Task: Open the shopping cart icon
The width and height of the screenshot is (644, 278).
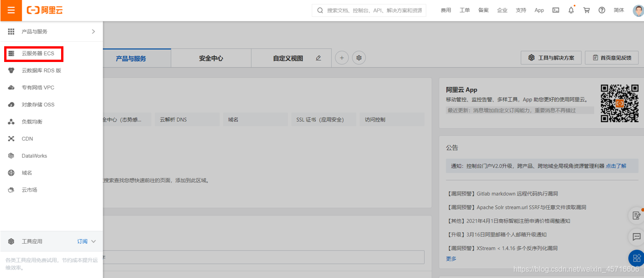Action: pyautogui.click(x=587, y=10)
